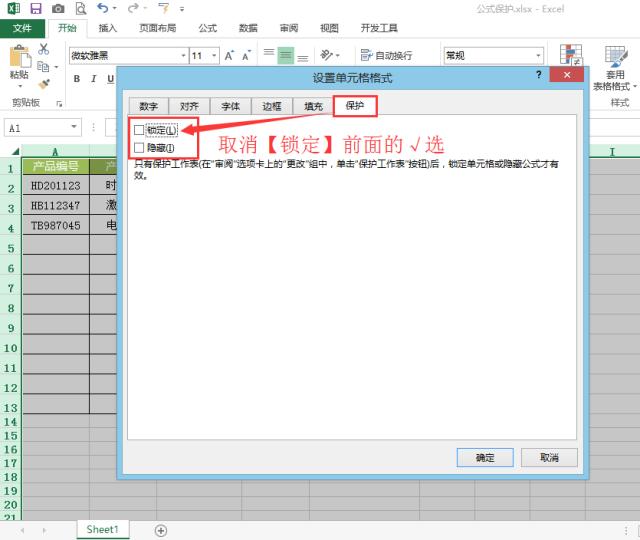The height and width of the screenshot is (540, 640).
Task: Select the Format Painter brush
Action: click(x=44, y=84)
